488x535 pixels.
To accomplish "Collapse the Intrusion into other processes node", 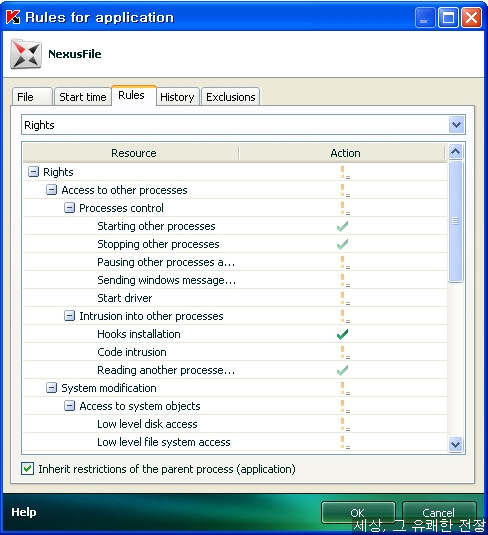I will coord(69,316).
